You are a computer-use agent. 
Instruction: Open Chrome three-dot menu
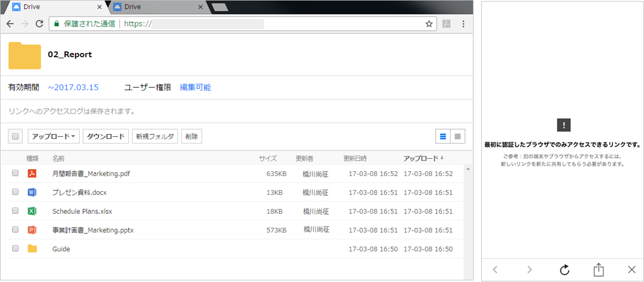[x=463, y=24]
